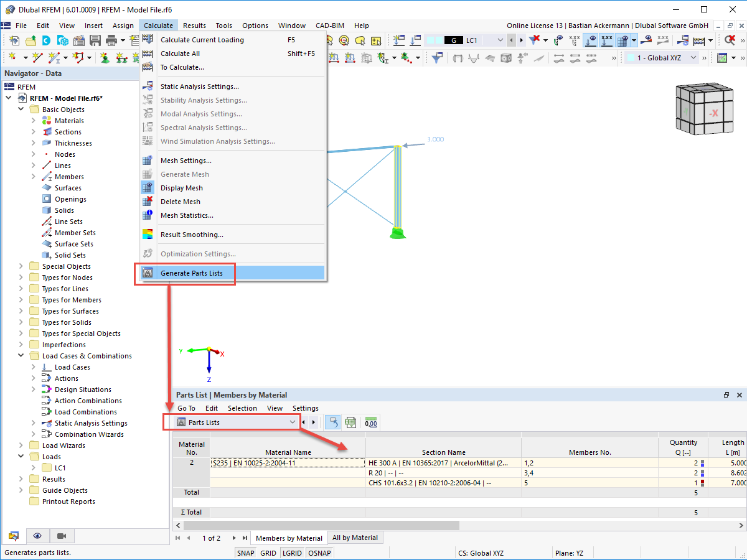This screenshot has width=747, height=560.
Task: Open the Results menu
Action: [194, 26]
